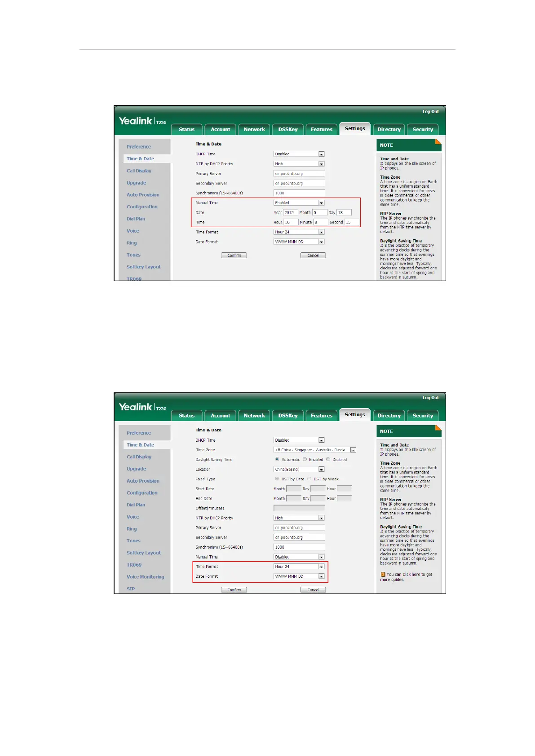Screen dimensions: 535x756
Task: Open TR069 in the lower screenshot sidebar
Action: [134, 565]
